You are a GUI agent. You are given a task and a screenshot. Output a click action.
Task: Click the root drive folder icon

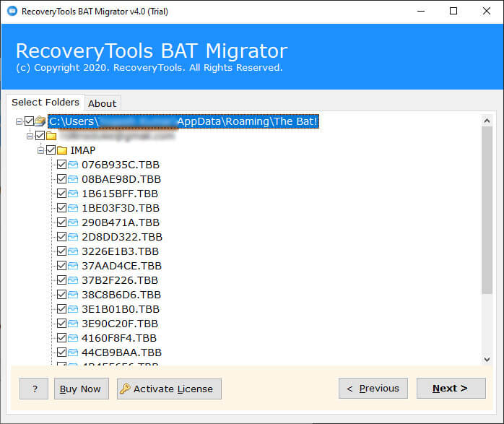[40, 121]
